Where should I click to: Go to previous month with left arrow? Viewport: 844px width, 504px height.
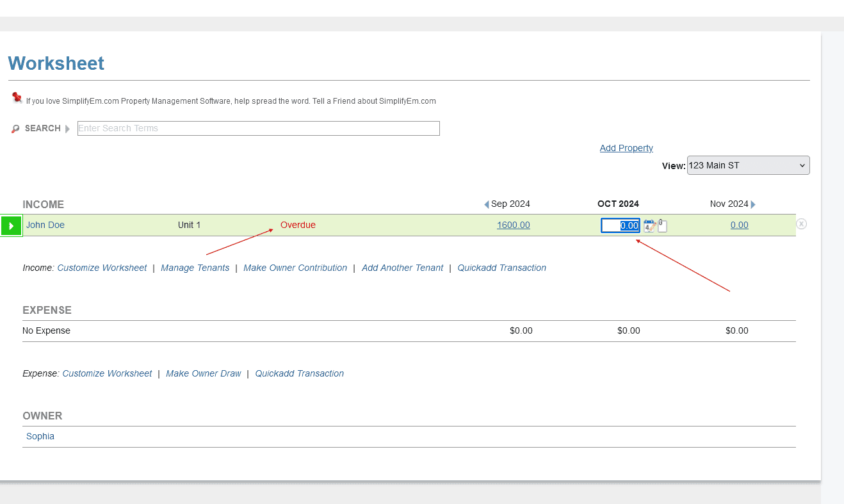[x=487, y=205]
